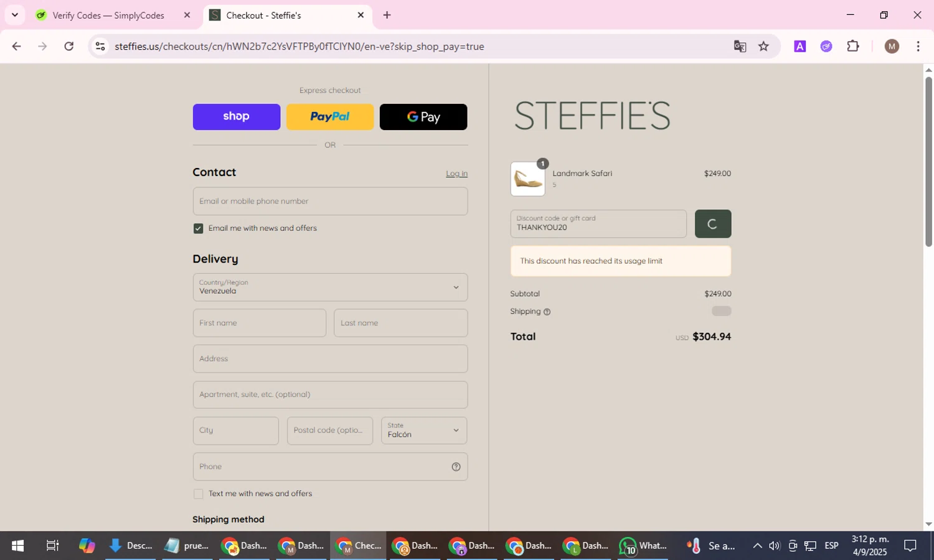
Task: Open the round purple extension icon
Action: coord(826,46)
